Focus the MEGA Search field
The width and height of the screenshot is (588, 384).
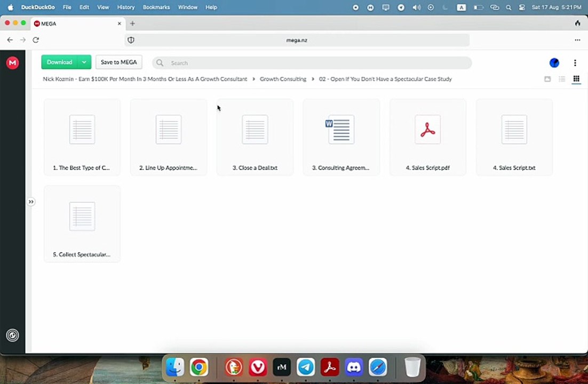312,63
